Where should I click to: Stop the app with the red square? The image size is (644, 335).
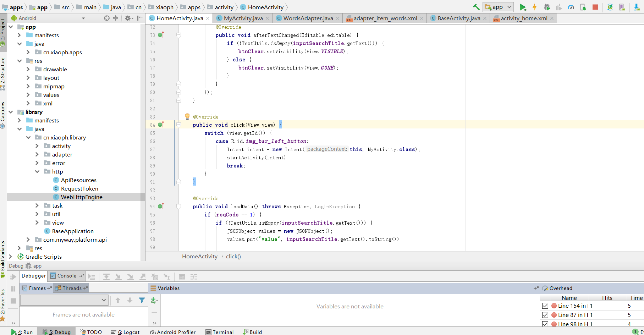(595, 7)
